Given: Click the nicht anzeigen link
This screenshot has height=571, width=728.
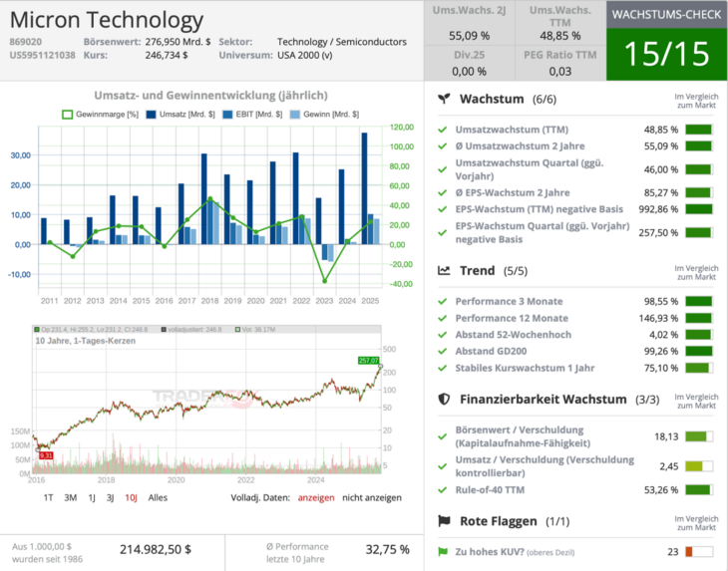Looking at the screenshot, I should tap(372, 497).
